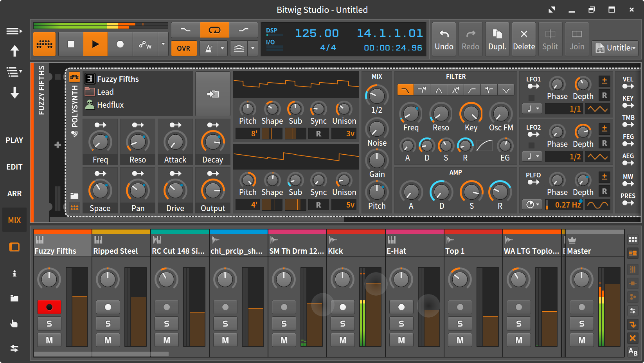Toggle the device panel icon in sidebar
Image resolution: width=644 pixels, height=363 pixels.
click(14, 247)
